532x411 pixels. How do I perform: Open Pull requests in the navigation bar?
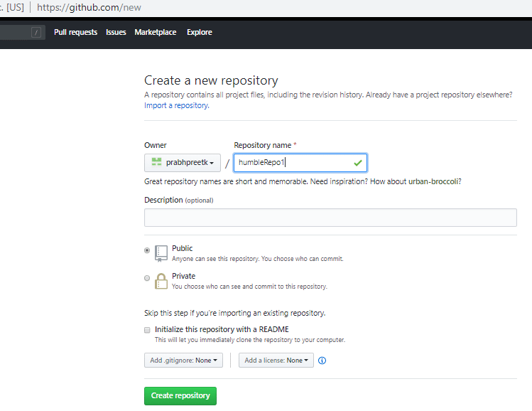(x=76, y=32)
